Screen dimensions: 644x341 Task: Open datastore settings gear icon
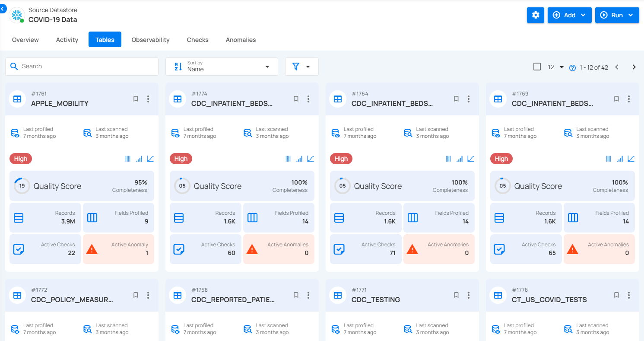tap(535, 15)
